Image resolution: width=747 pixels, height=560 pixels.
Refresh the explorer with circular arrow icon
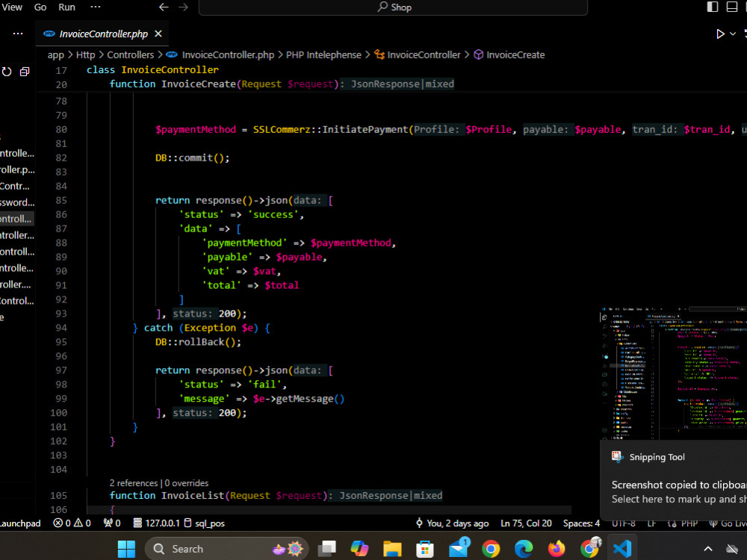coord(7,72)
